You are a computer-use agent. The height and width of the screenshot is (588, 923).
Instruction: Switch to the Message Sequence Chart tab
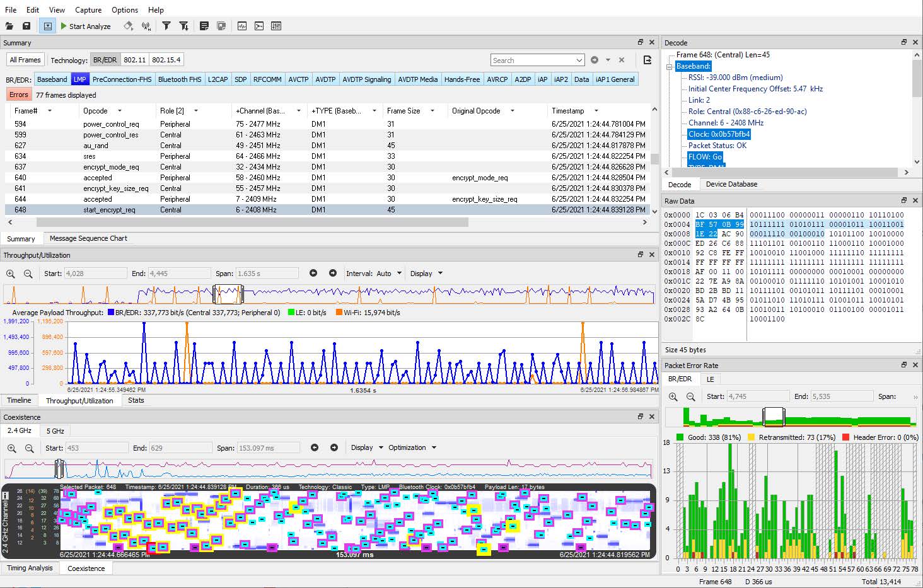88,238
